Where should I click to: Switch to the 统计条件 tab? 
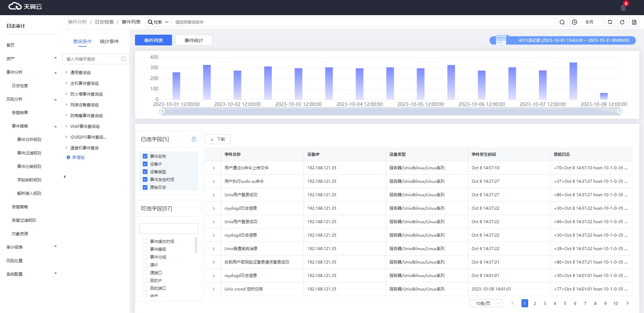[109, 41]
